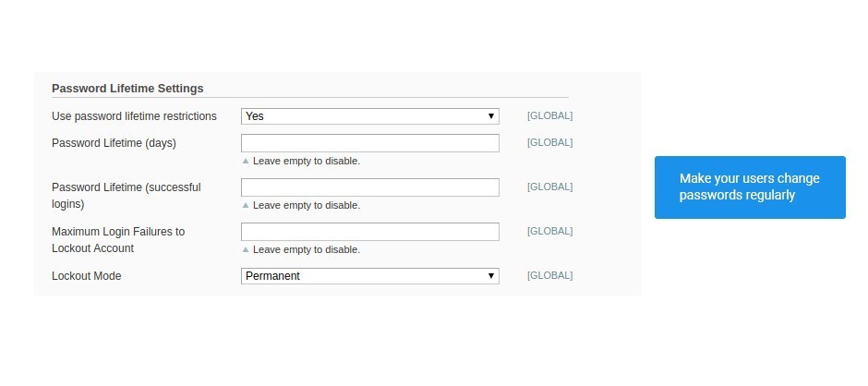This screenshot has width=868, height=386.
Task: Click GLOBAL scope label beside Password Lifetime (days)
Action: (x=549, y=142)
